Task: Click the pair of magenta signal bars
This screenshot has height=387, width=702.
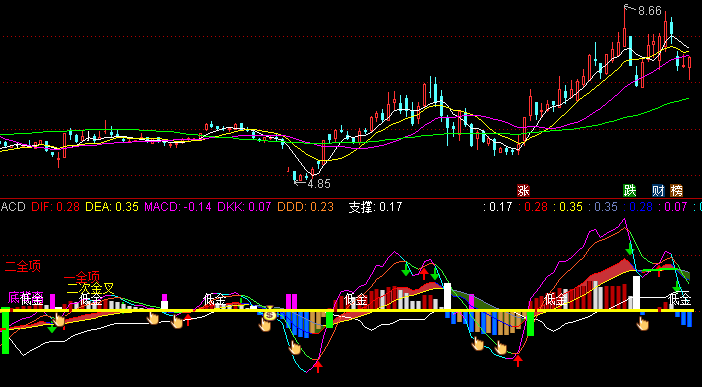Action: [x=291, y=301]
